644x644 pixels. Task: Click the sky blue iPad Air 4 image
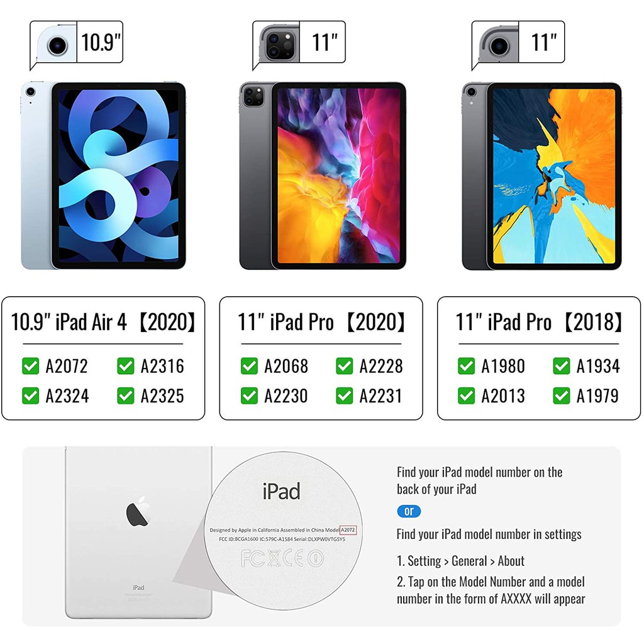coord(103,175)
